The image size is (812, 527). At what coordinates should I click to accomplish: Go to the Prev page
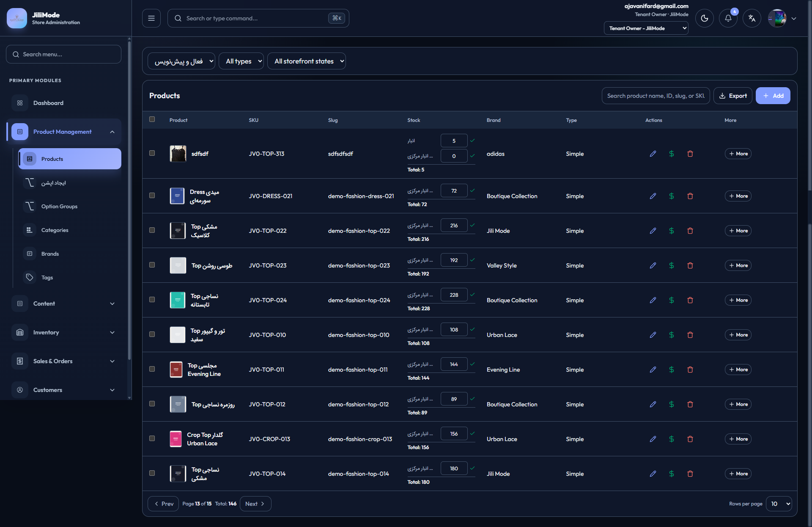coord(163,504)
